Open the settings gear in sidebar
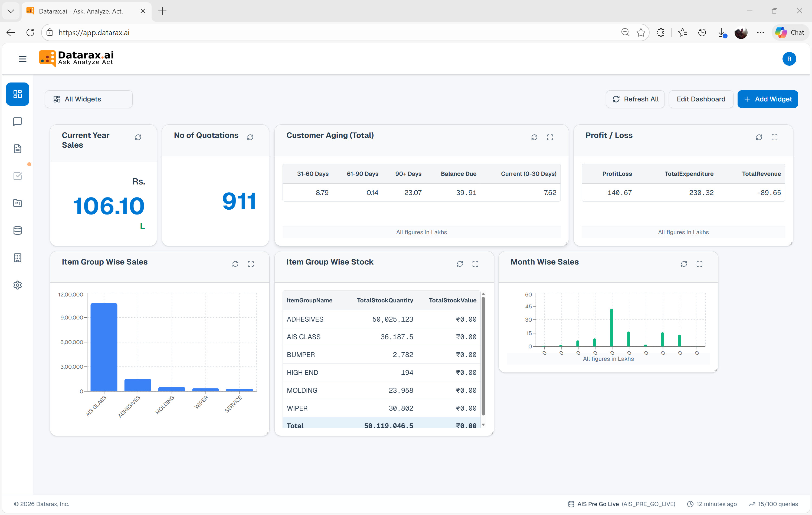The image size is (812, 515). pyautogui.click(x=18, y=285)
